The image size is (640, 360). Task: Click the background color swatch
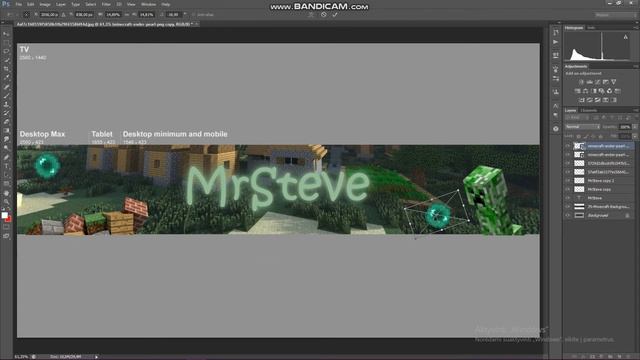pyautogui.click(x=9, y=219)
